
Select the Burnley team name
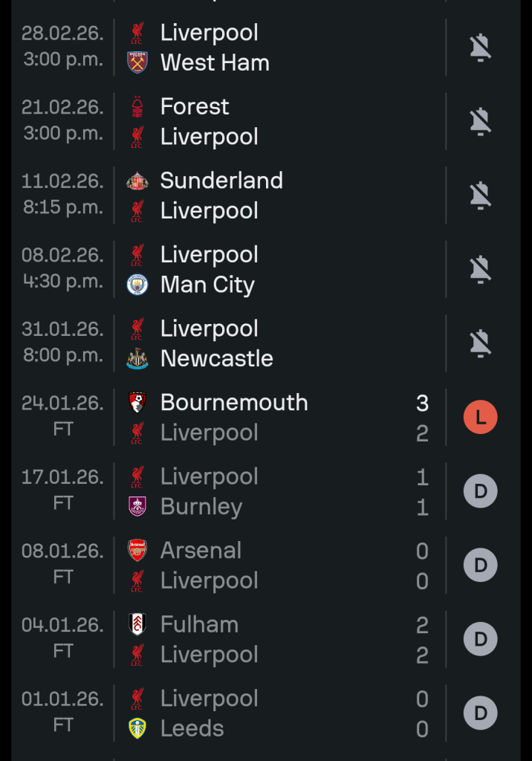201,507
